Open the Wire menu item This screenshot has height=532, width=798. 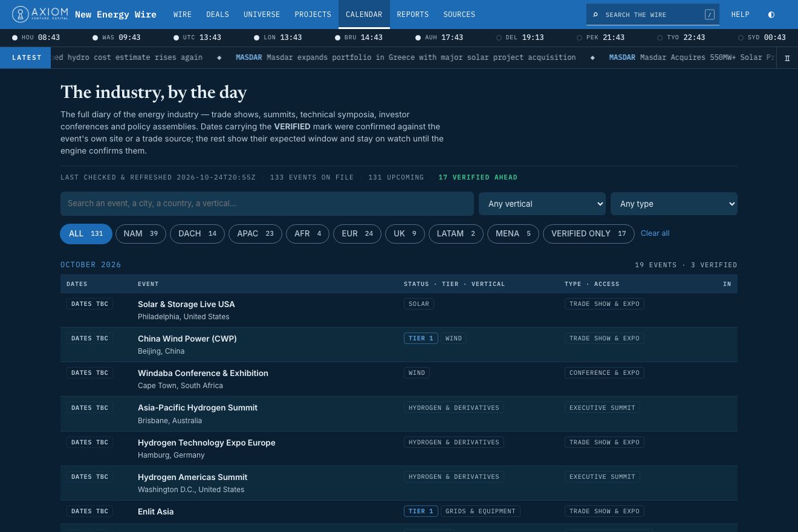(183, 15)
